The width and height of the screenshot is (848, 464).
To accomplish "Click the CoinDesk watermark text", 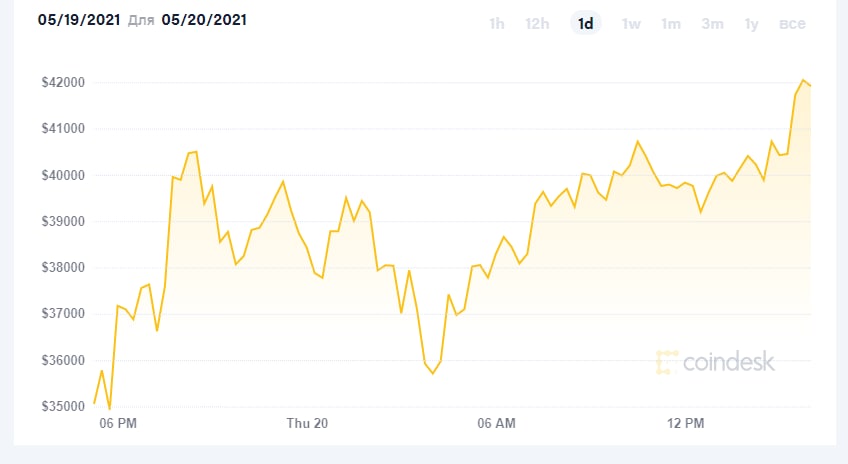I will (729, 362).
